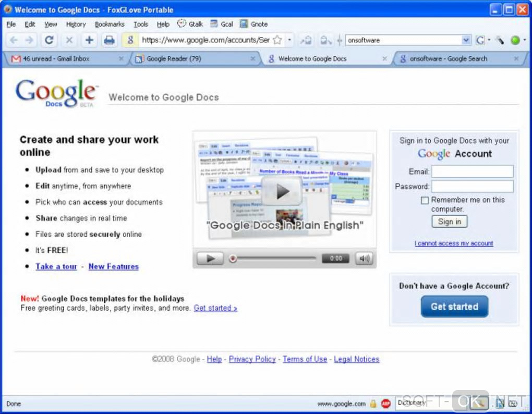Open the Tools menu
This screenshot has width=532, height=414.
click(141, 24)
